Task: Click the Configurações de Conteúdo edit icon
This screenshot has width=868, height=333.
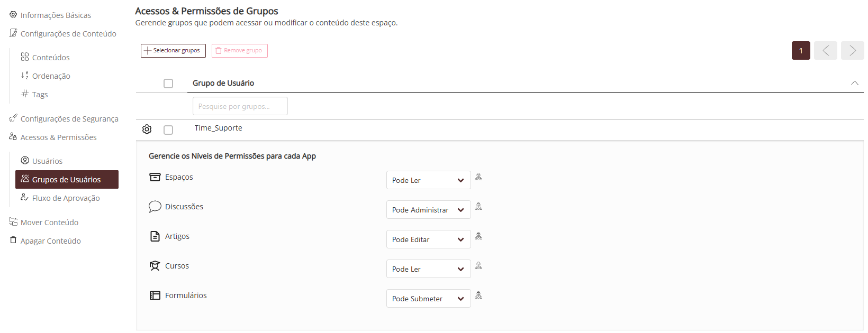Action: [x=13, y=33]
